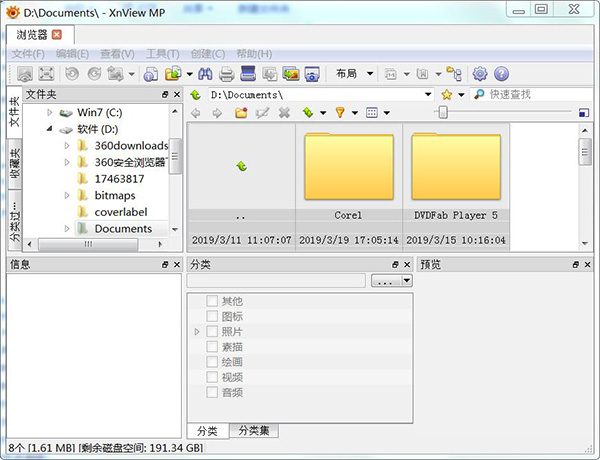Close the 文件夹 panel

pyautogui.click(x=176, y=95)
